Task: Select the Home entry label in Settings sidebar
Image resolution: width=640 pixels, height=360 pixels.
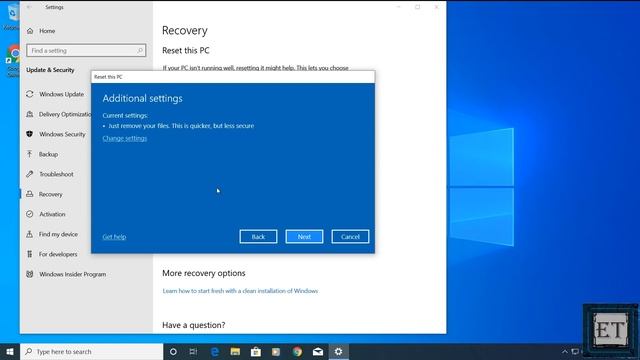Action: pos(47,31)
